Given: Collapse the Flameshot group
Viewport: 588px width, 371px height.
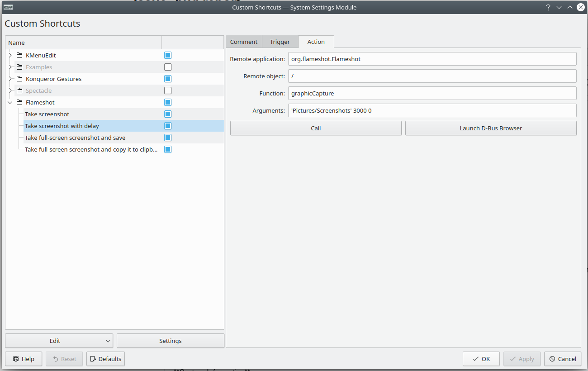Looking at the screenshot, I should tap(10, 102).
